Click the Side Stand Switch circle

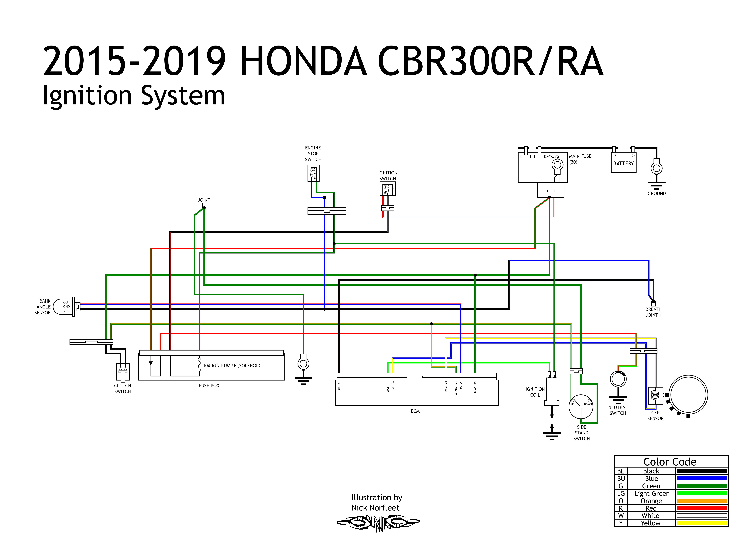[x=581, y=406]
